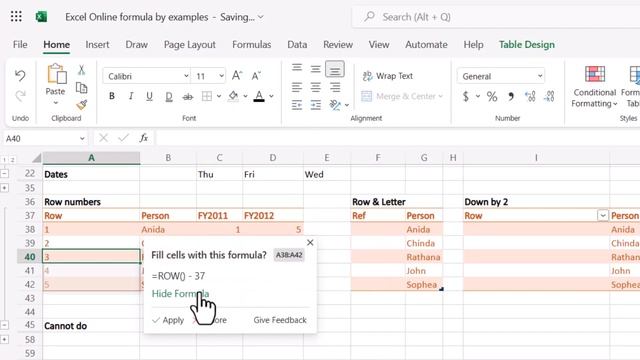The height and width of the screenshot is (360, 640).
Task: Click Give Feedback in popup
Action: (280, 320)
